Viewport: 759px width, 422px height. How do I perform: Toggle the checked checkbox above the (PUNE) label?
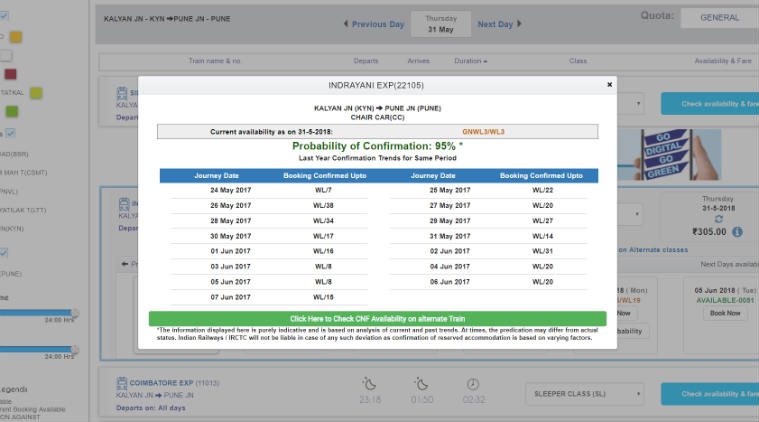point(3,253)
